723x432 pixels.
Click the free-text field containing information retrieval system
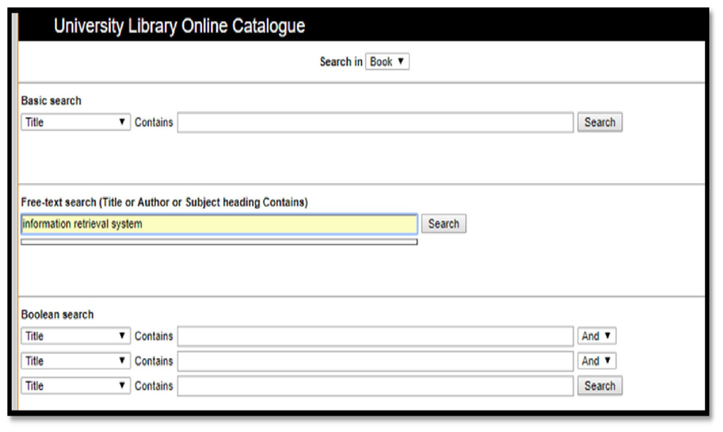click(x=219, y=224)
